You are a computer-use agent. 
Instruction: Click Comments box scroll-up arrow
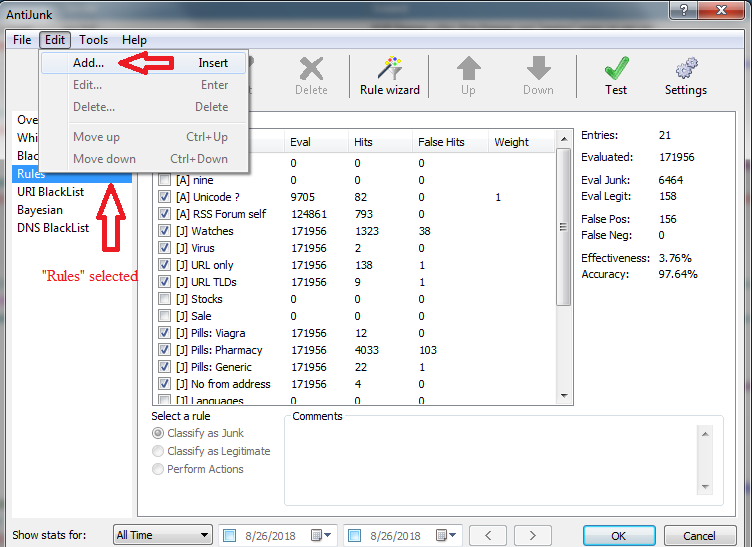[705, 434]
